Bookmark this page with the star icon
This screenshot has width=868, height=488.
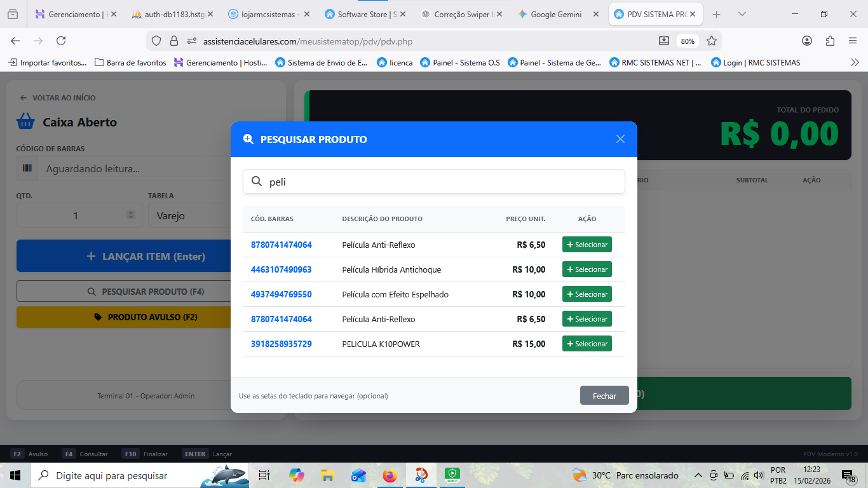(712, 41)
